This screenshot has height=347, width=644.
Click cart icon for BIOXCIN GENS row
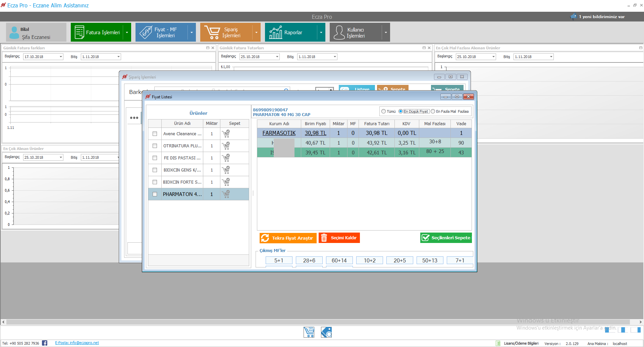(x=226, y=170)
